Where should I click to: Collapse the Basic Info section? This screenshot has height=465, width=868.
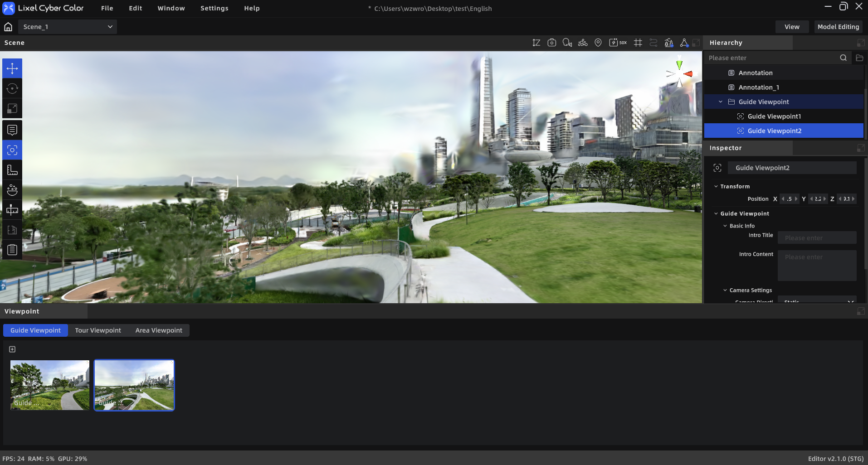pyautogui.click(x=725, y=226)
